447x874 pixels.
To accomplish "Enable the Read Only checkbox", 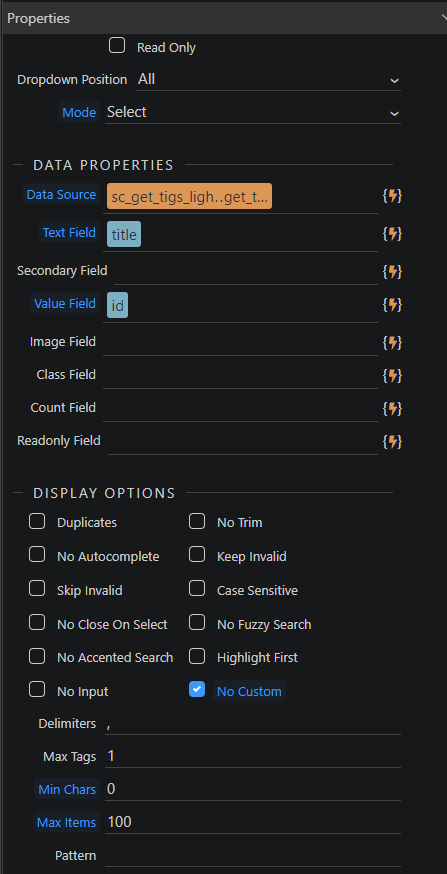I will (x=117, y=46).
